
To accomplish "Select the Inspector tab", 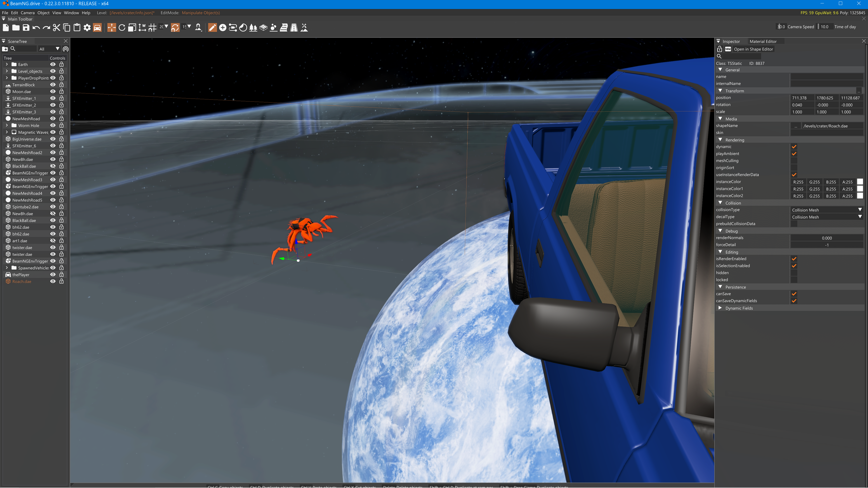I will click(x=731, y=41).
